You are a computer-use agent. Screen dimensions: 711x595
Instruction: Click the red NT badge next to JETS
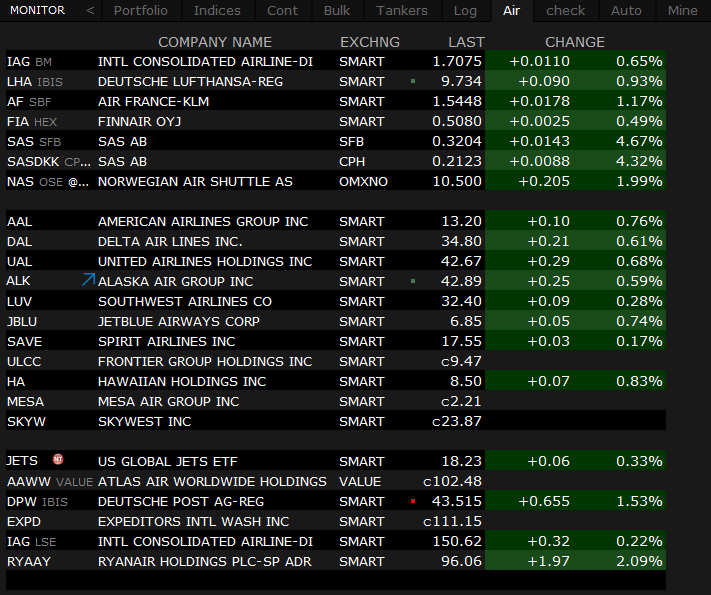click(x=58, y=459)
